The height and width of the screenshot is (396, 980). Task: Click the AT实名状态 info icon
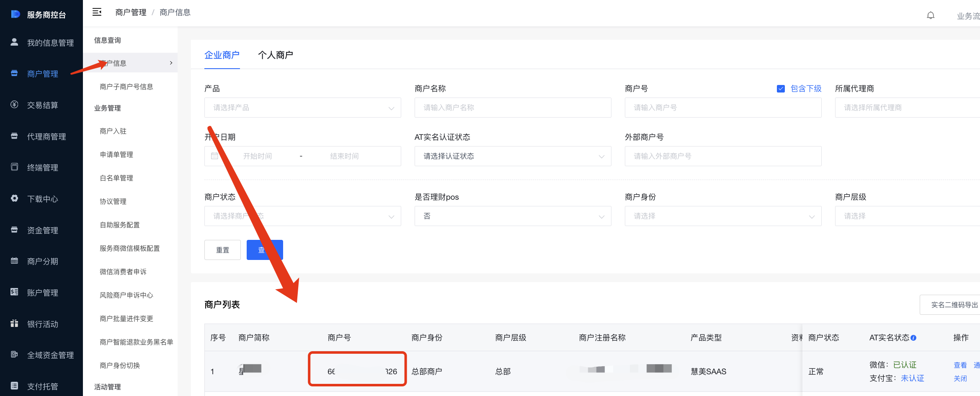(913, 338)
